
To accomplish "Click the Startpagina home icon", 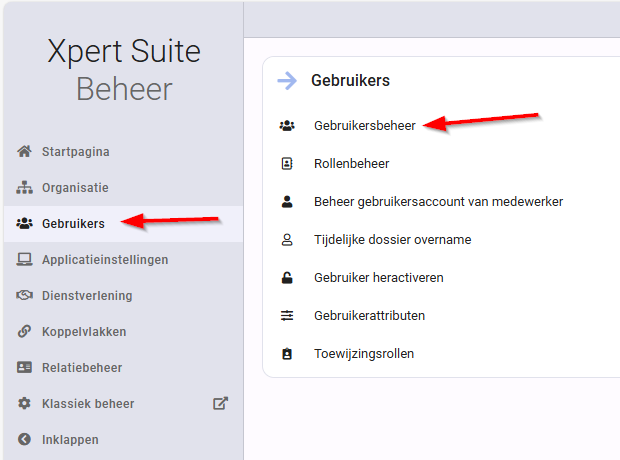I will pos(25,151).
